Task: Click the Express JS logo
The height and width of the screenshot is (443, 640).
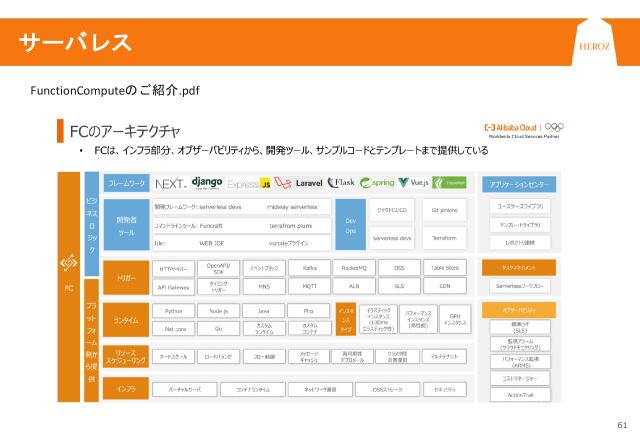Action: [249, 184]
